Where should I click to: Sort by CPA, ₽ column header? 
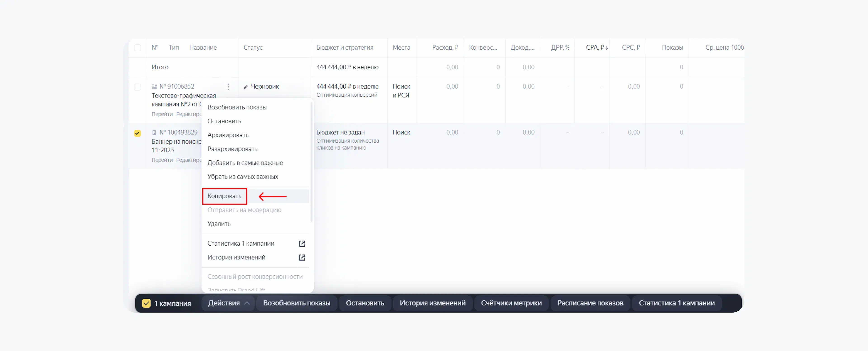[597, 48]
